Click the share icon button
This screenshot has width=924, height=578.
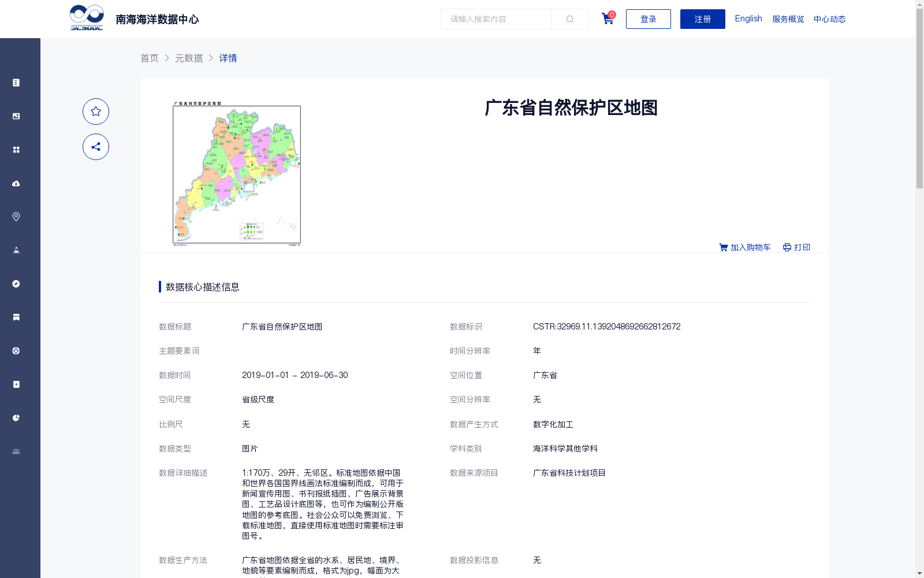96,147
